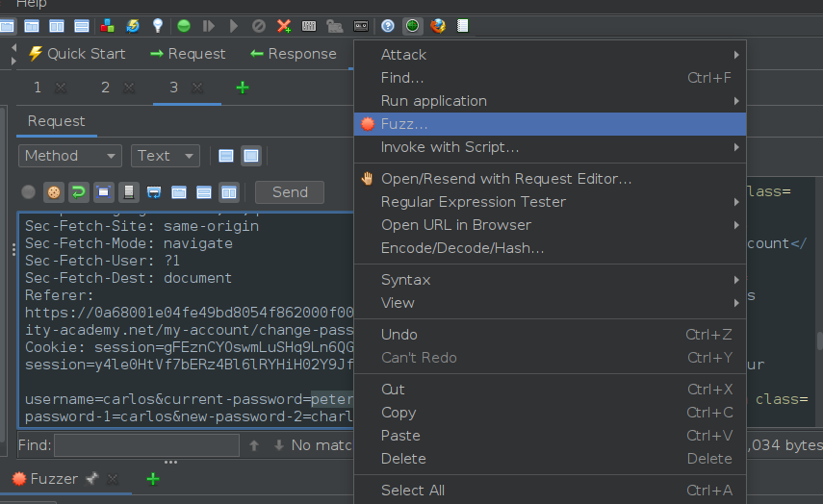Click Open/Resend with Request Editor
This screenshot has width=823, height=504.
506,179
